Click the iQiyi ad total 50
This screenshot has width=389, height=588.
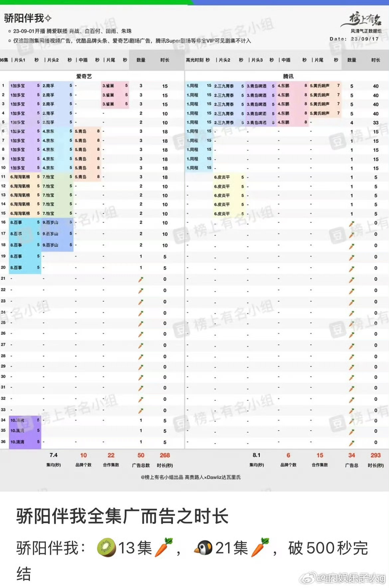tap(141, 455)
